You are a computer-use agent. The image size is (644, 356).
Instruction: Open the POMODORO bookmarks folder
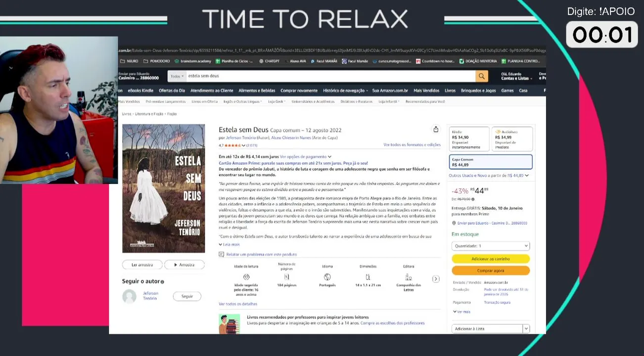point(156,61)
